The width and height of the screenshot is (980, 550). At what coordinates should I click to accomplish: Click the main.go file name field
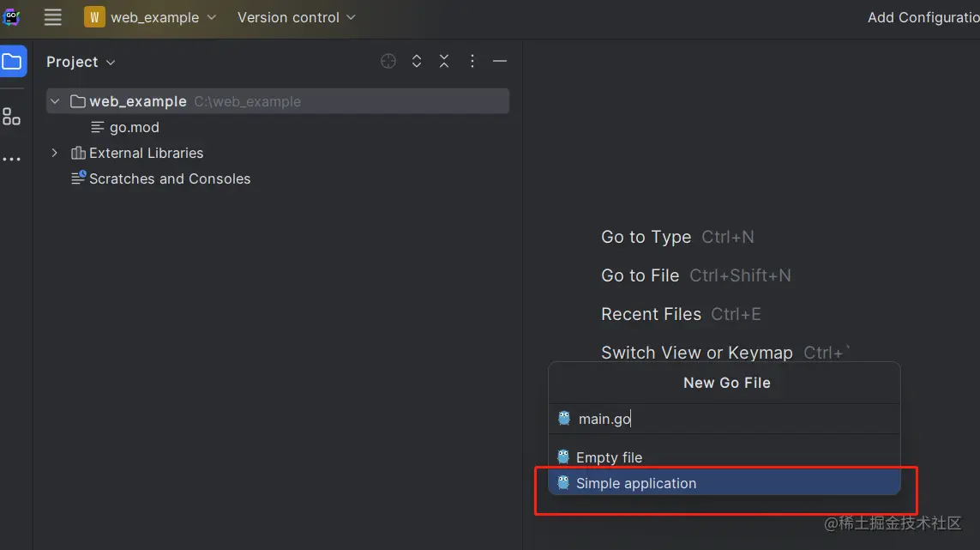coord(729,419)
